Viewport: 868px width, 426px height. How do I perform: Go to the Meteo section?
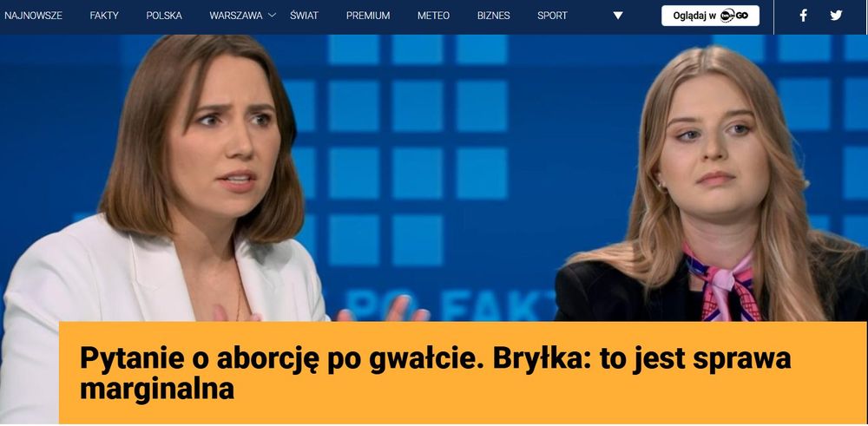click(x=433, y=16)
